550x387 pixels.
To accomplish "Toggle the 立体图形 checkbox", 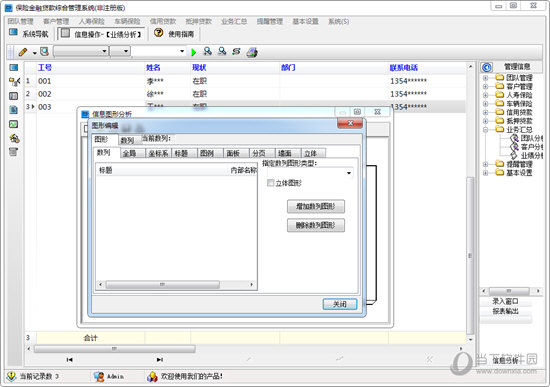I will pyautogui.click(x=270, y=182).
